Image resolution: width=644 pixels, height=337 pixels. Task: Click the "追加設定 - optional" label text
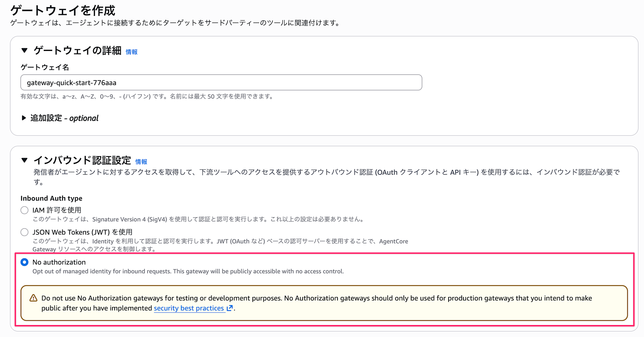tap(64, 118)
